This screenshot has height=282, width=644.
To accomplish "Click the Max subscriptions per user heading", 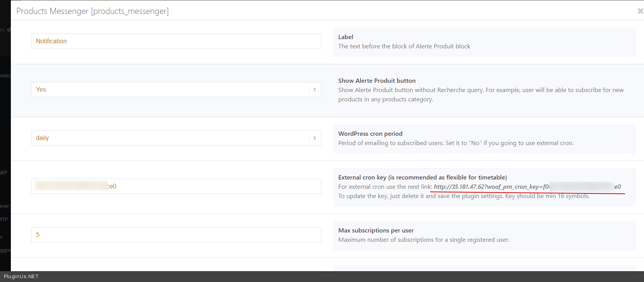I will [376, 231].
